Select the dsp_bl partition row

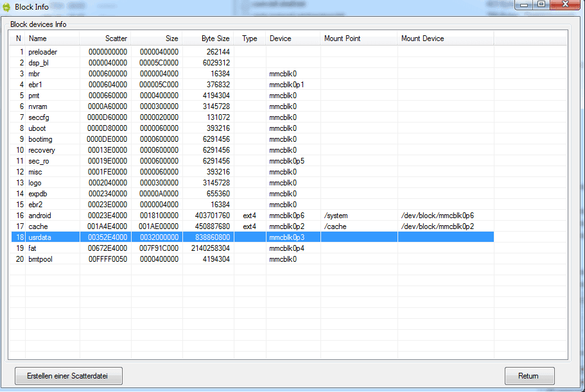pyautogui.click(x=252, y=63)
